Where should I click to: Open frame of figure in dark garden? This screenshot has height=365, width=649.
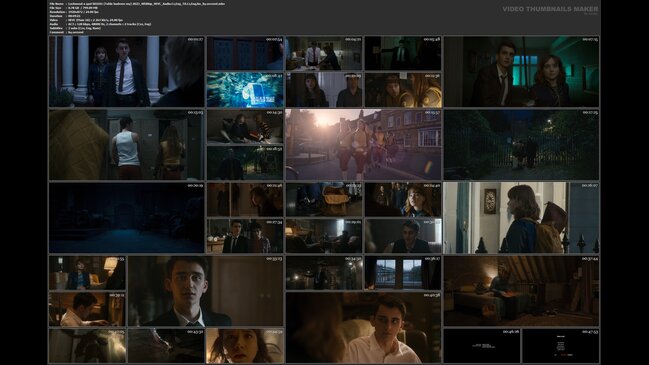[x=245, y=163]
